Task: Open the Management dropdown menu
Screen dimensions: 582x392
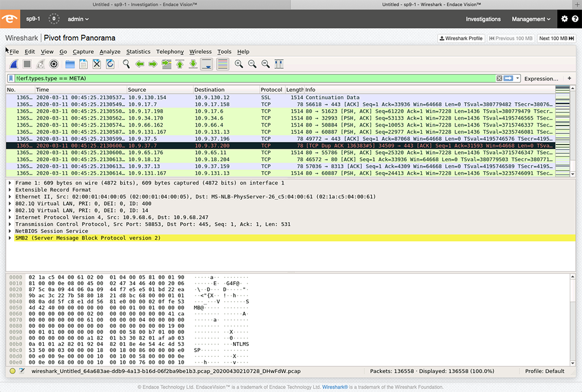Action: click(x=529, y=19)
